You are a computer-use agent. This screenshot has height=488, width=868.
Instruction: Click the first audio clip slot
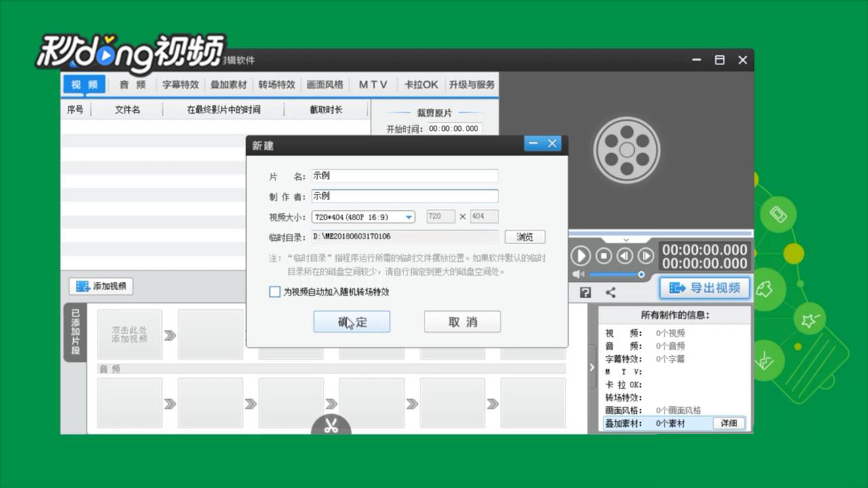(130, 403)
